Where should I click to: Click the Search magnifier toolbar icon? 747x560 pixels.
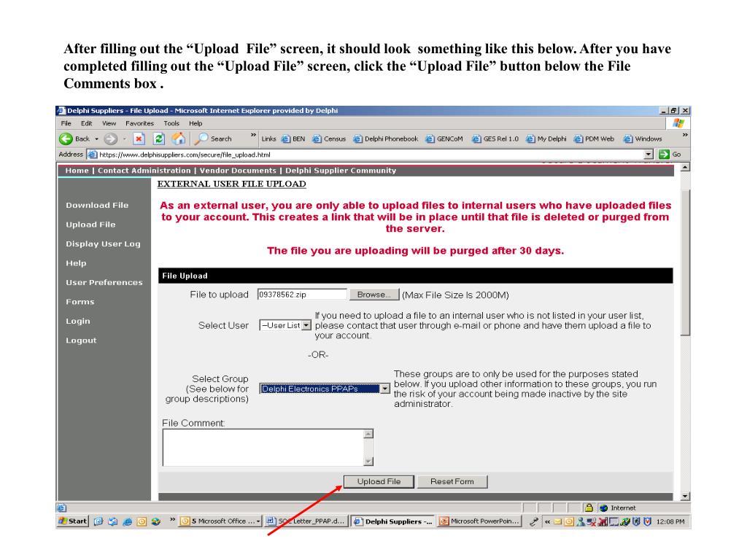coord(201,139)
